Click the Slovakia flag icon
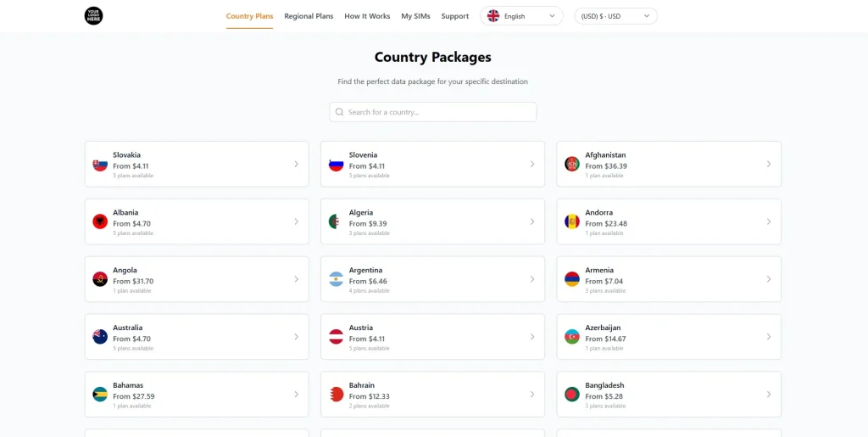Screen dimensions: 868x437 point(100,164)
